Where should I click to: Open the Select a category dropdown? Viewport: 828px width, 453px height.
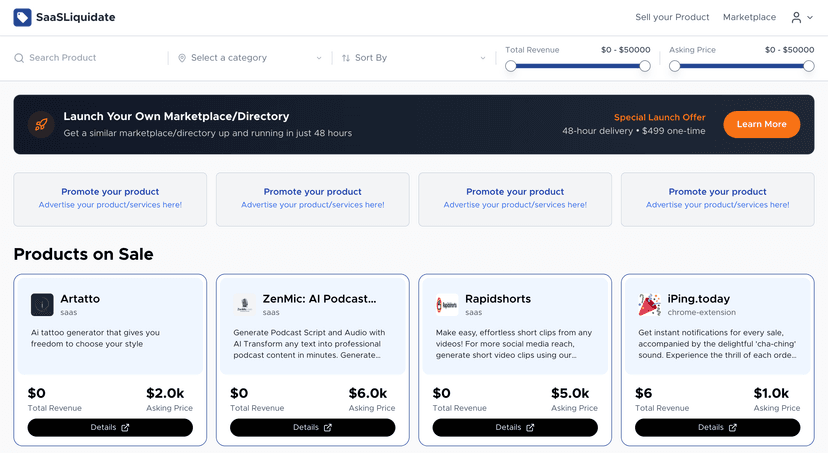click(x=250, y=58)
